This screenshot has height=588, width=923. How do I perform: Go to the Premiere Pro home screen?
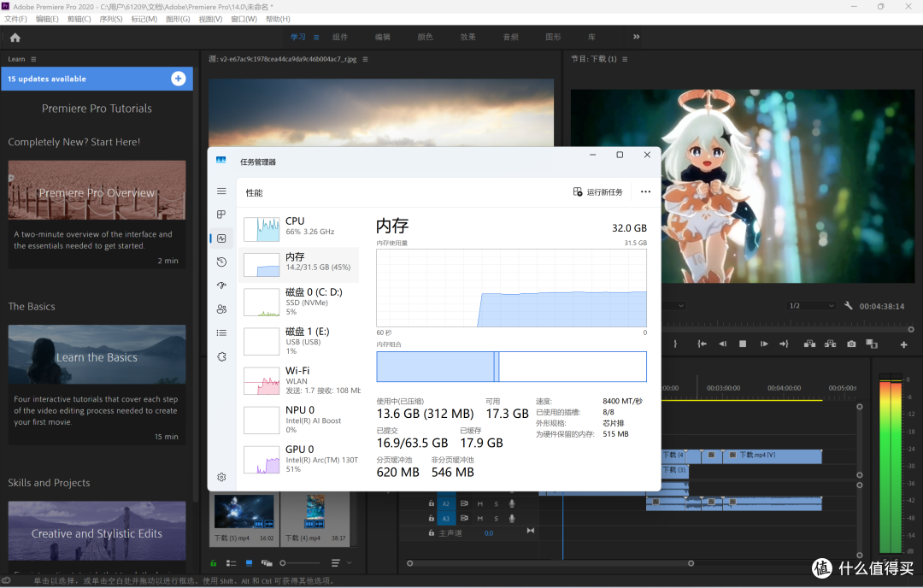15,38
